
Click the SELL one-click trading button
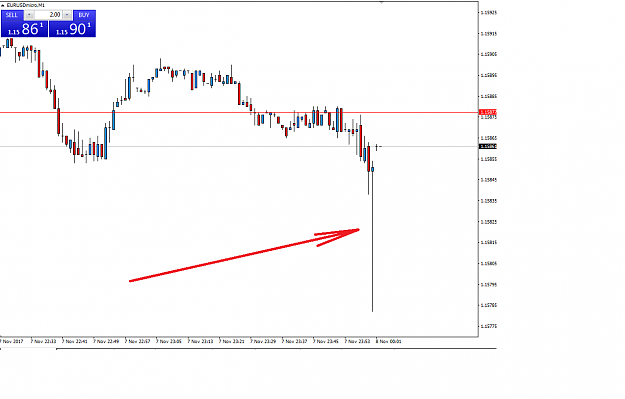(x=12, y=15)
